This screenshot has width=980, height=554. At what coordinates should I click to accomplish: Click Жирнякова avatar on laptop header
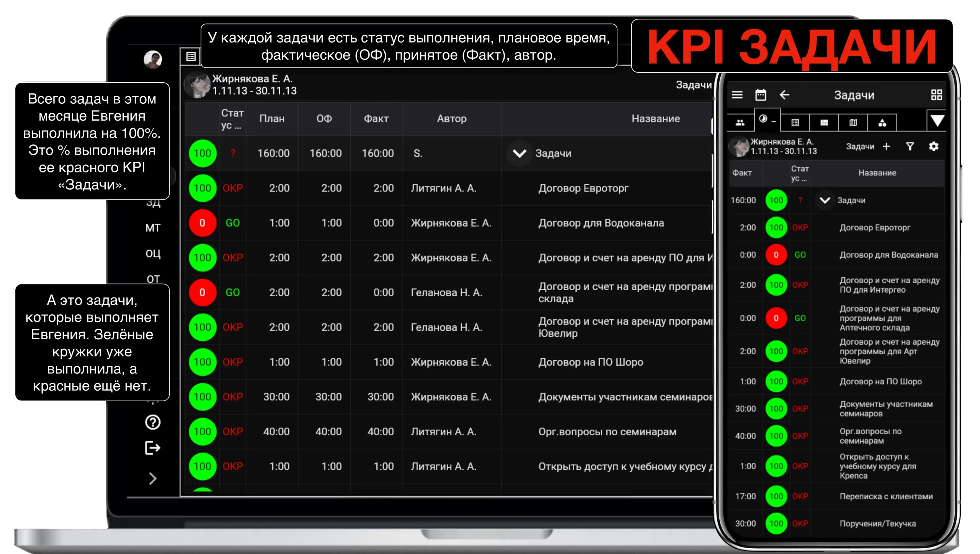point(197,85)
